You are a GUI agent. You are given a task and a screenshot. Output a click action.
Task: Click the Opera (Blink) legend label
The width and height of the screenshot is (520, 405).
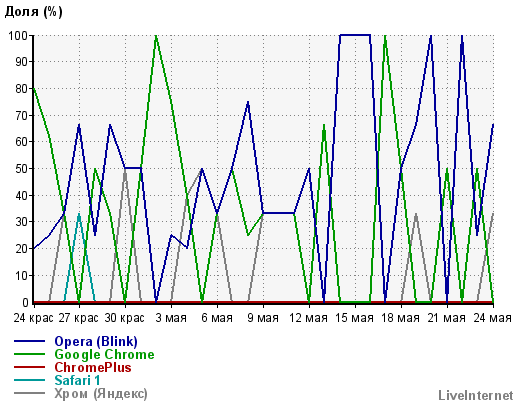pos(96,342)
